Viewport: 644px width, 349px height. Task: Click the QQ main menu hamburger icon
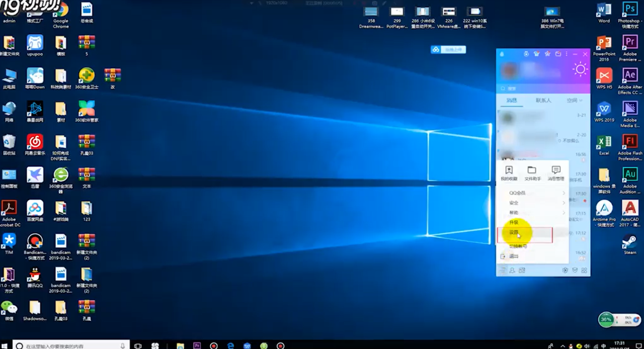(502, 271)
